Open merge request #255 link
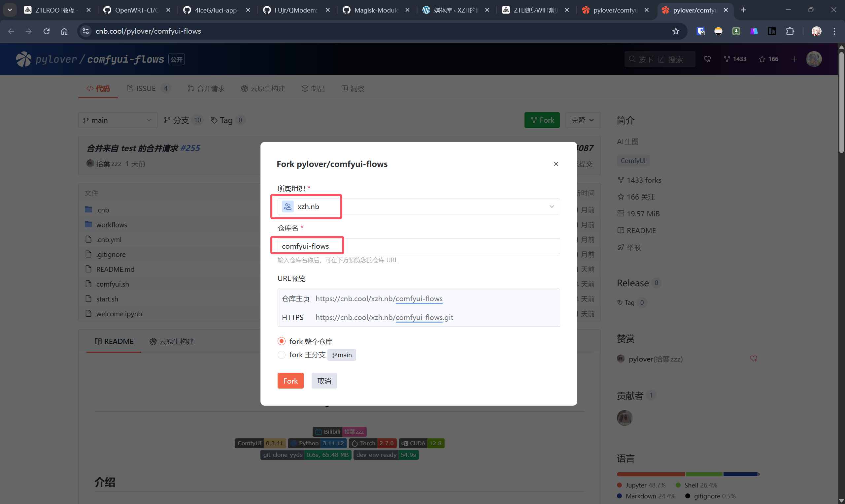 pos(190,148)
